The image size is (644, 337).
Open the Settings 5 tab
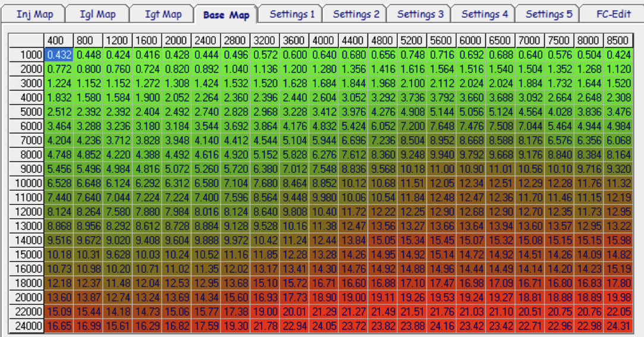tap(549, 14)
